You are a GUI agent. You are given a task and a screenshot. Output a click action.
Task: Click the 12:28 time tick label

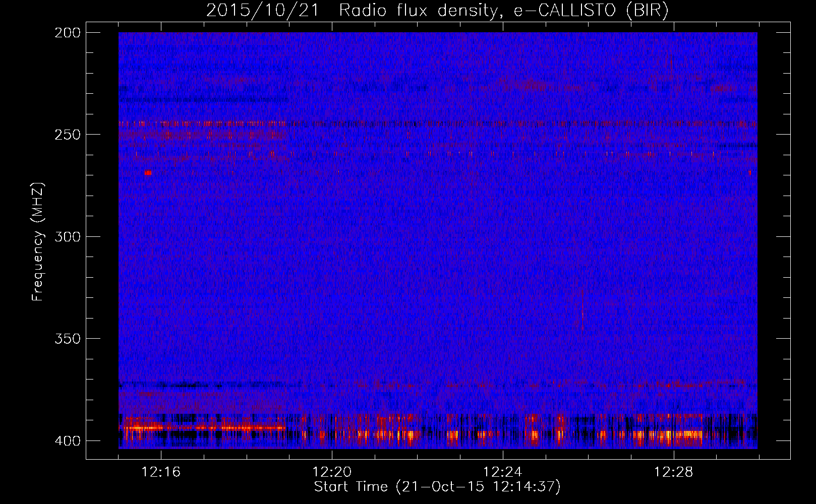click(x=674, y=472)
